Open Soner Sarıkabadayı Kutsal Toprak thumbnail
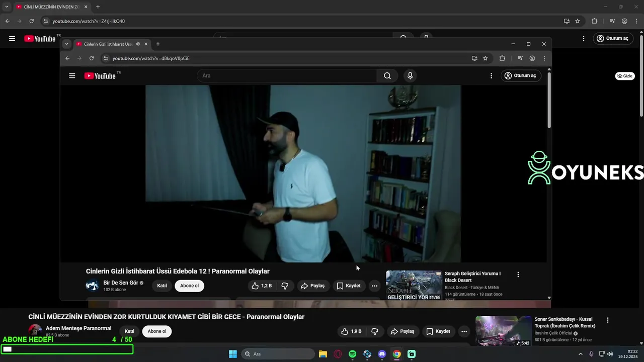The image size is (644, 362). tap(503, 331)
